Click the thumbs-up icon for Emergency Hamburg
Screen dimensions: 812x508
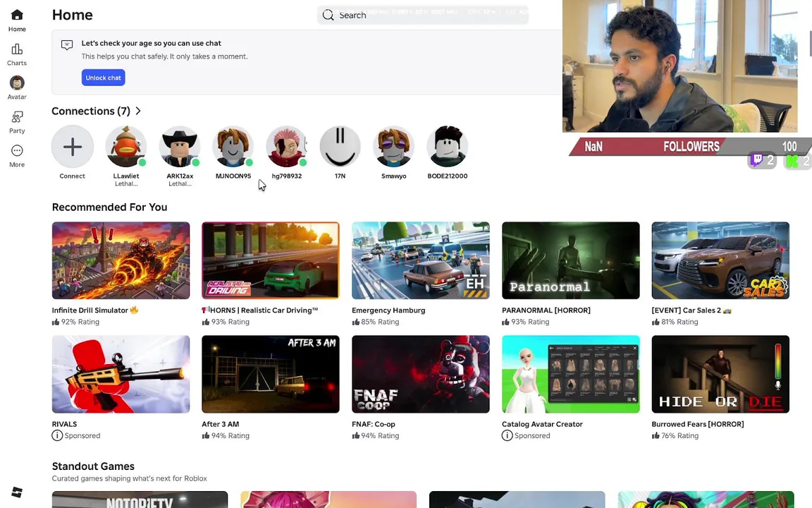coord(355,322)
